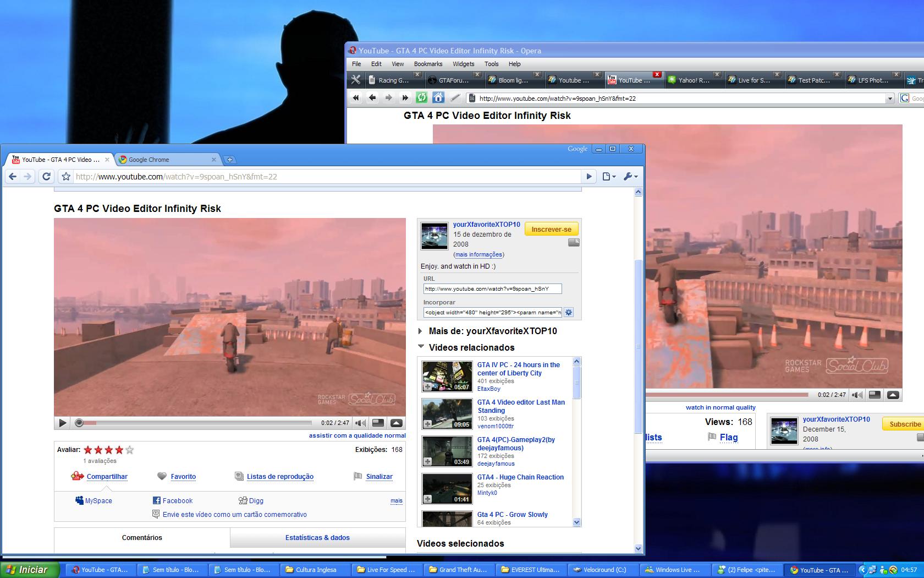924x578 pixels.
Task: Click the Compartilhar share link
Action: [107, 477]
